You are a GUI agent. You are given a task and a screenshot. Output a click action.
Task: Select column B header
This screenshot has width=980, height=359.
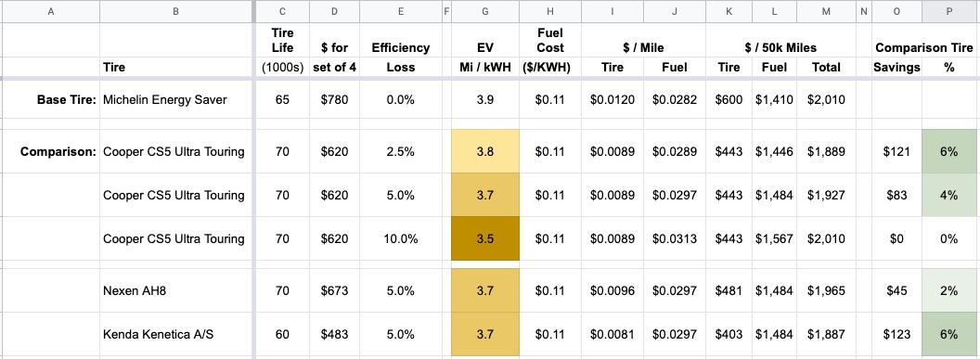pyautogui.click(x=176, y=11)
